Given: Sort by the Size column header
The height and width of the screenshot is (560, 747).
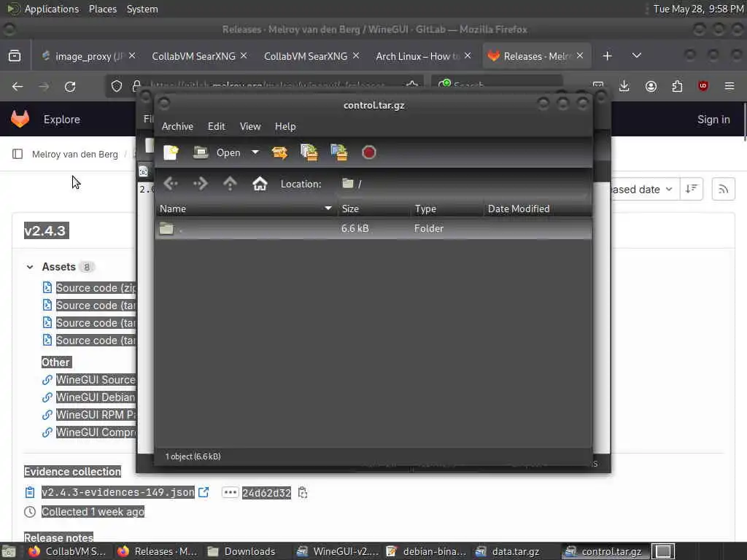Looking at the screenshot, I should [373, 209].
